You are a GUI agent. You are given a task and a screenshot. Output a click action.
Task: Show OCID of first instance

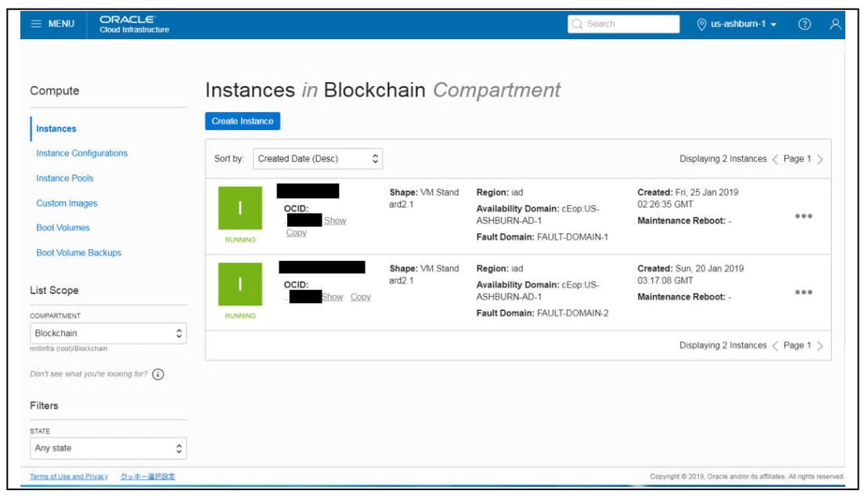click(x=335, y=221)
